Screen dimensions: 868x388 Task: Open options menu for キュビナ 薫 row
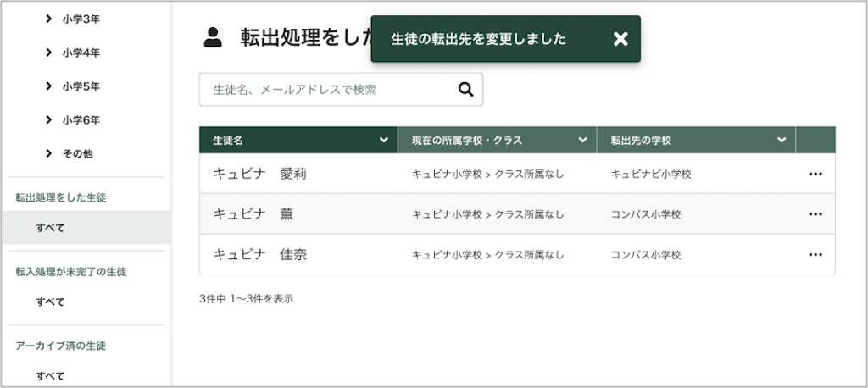(815, 214)
